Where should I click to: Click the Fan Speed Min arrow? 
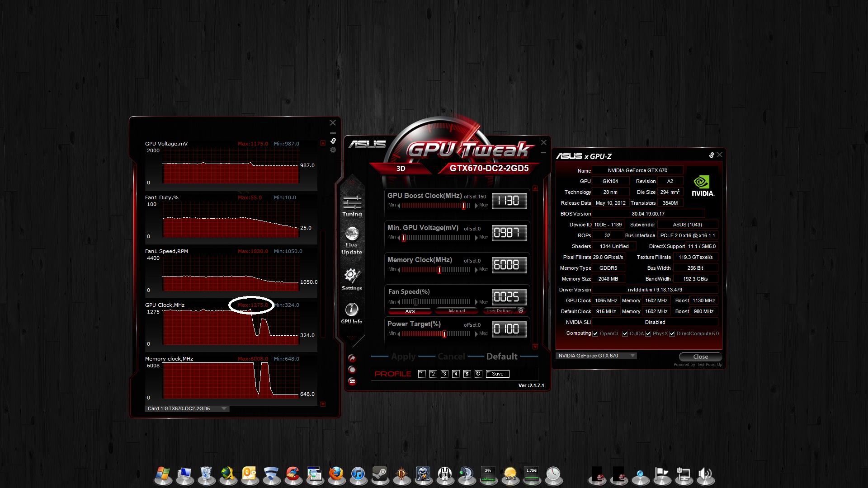point(399,302)
